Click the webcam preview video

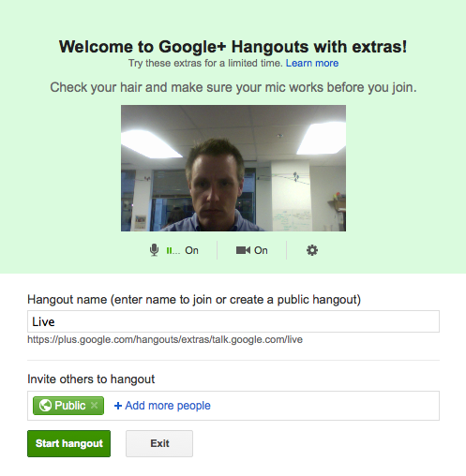(233, 168)
